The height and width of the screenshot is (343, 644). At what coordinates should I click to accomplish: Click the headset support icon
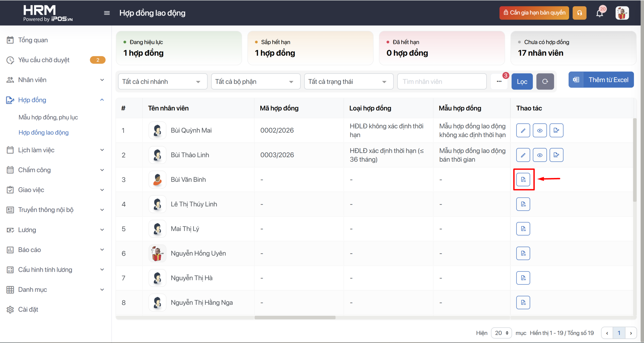coord(579,13)
